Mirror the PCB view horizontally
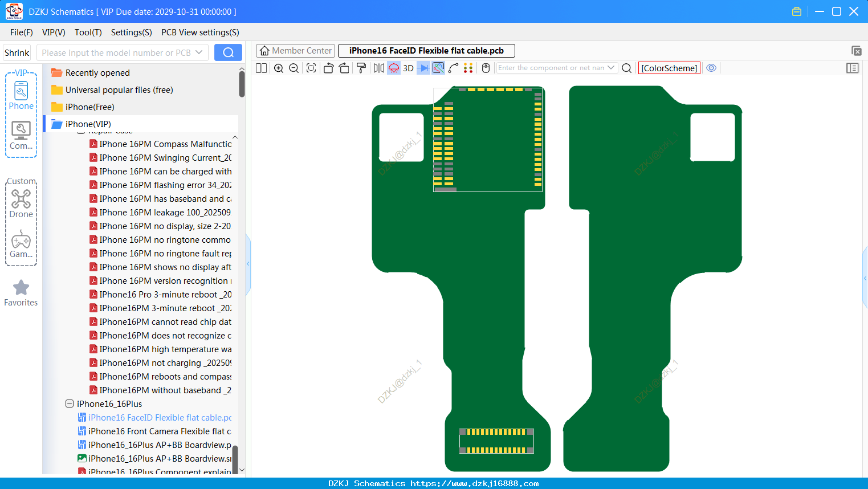The image size is (868, 489). (379, 68)
